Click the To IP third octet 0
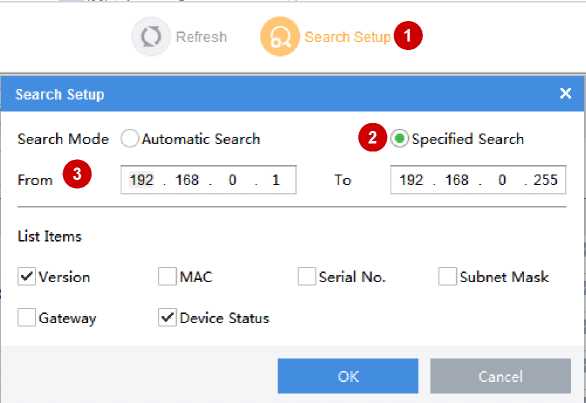Image resolution: width=586 pixels, height=403 pixels. [x=502, y=180]
